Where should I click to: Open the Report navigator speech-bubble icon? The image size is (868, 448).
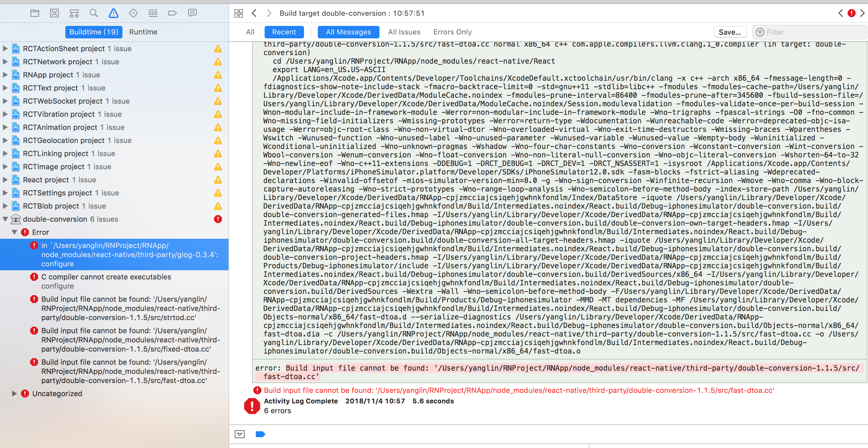coord(192,13)
